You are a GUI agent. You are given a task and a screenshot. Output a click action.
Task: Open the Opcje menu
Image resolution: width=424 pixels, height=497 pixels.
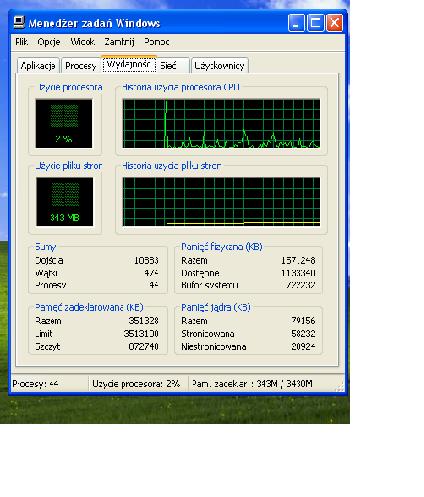coord(49,42)
